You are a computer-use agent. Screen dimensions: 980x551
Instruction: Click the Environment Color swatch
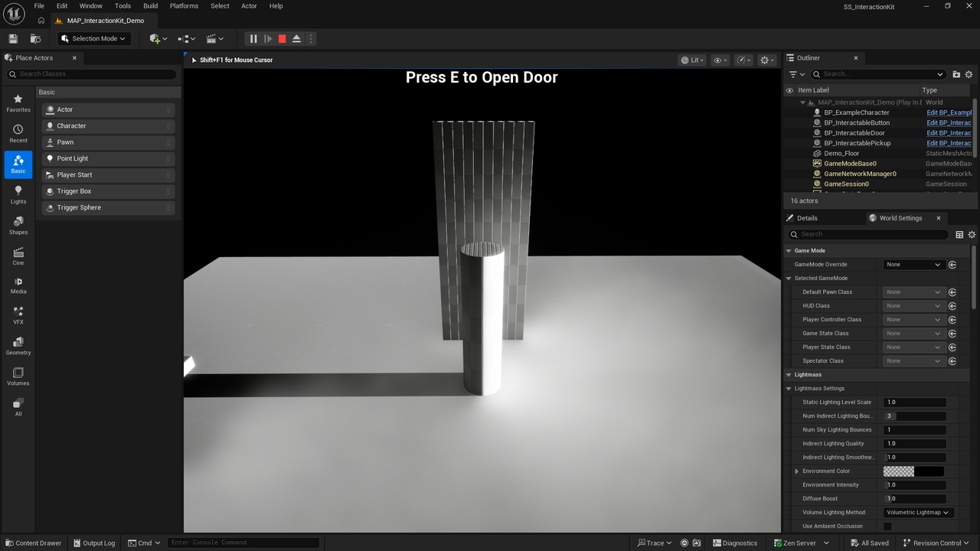click(913, 471)
